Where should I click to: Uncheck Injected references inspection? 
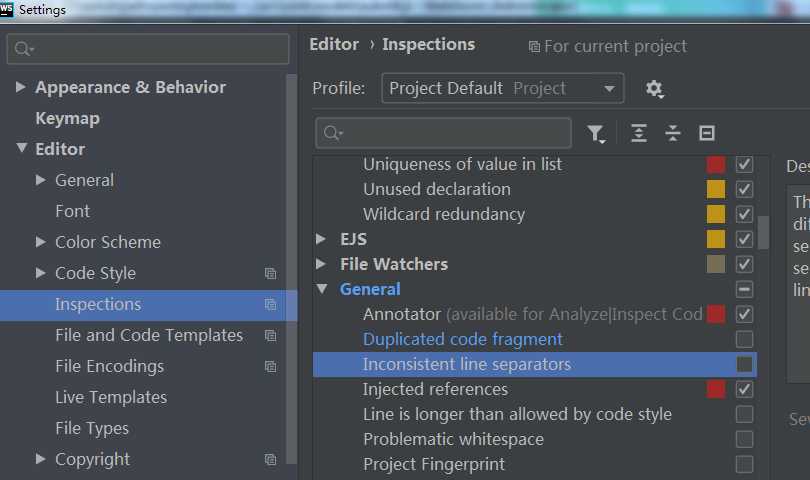pos(744,389)
